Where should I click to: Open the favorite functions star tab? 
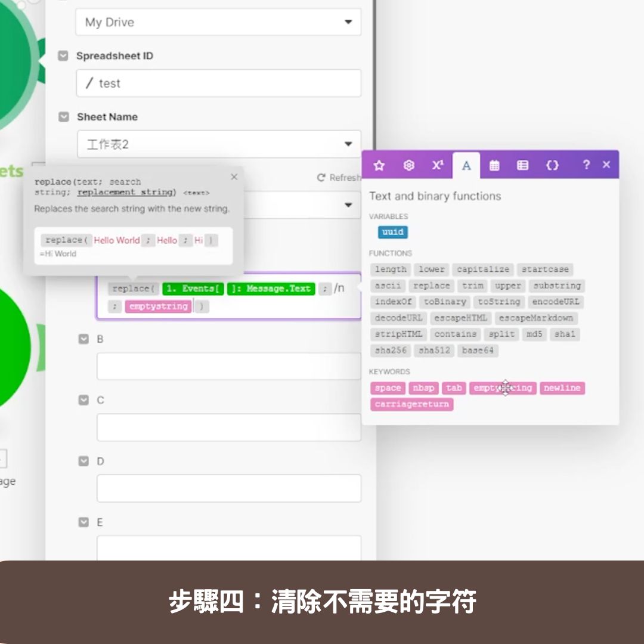379,165
